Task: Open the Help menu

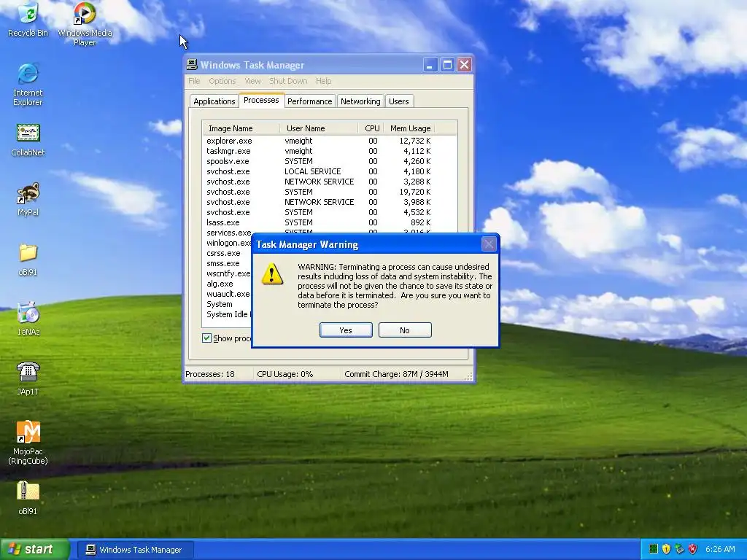Action: click(x=323, y=81)
